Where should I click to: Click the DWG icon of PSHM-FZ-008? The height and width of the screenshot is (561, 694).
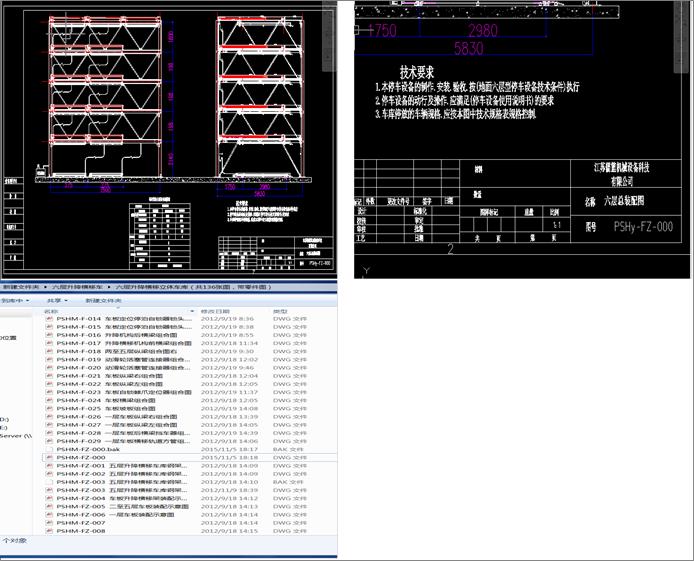(49, 531)
